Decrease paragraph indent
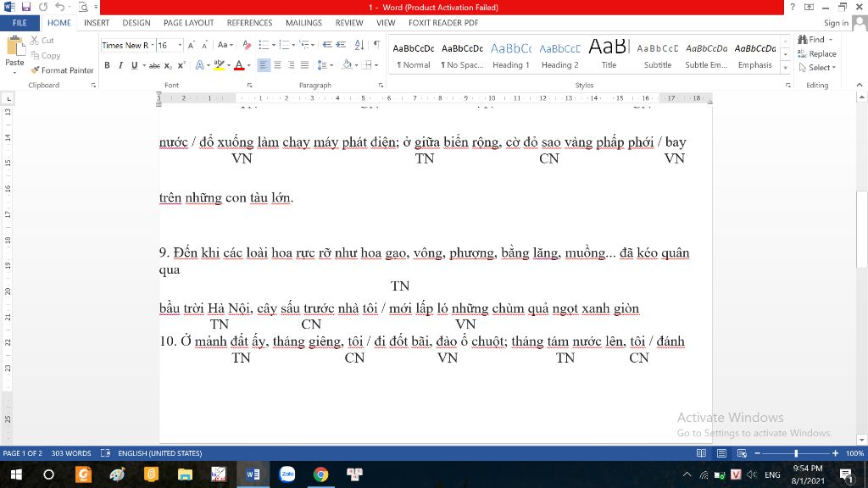 (327, 46)
